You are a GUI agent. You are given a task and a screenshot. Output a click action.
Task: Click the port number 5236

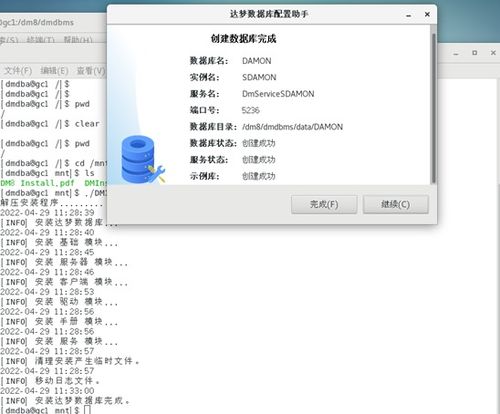click(251, 110)
